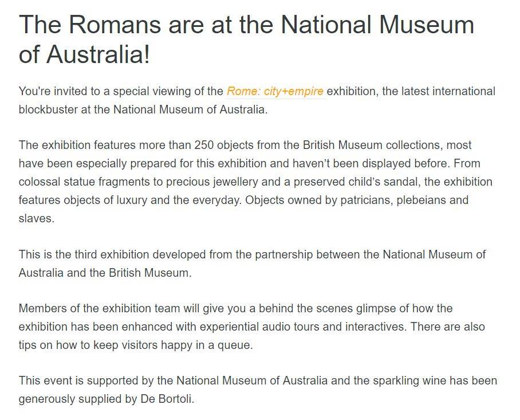Screen dimensions: 520x420
Task: Click the sentence starting "This is the third exhibition"
Action: point(252,264)
